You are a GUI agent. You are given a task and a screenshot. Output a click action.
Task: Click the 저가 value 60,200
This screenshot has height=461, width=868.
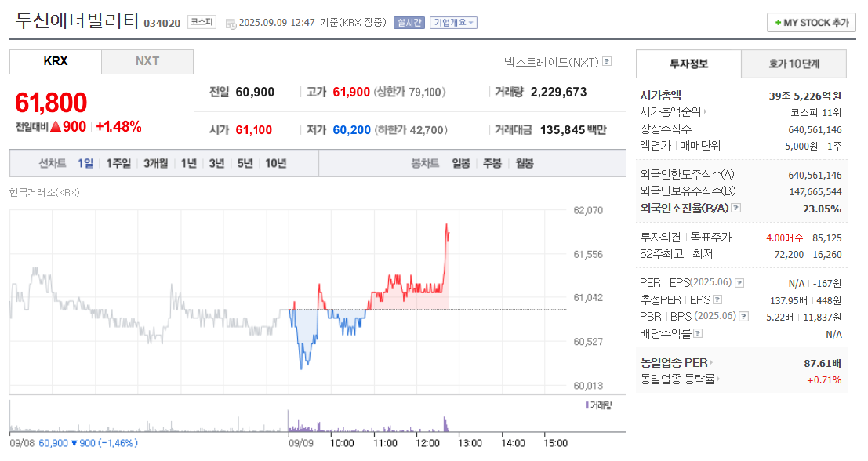click(351, 130)
